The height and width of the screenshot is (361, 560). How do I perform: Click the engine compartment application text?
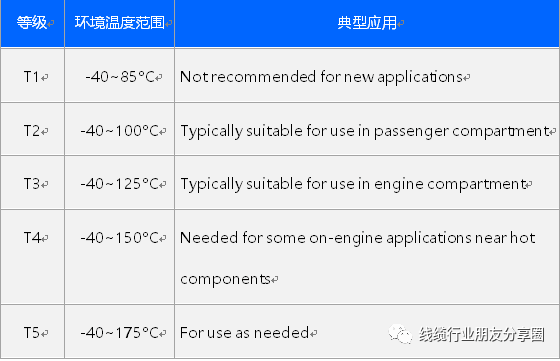click(x=353, y=185)
